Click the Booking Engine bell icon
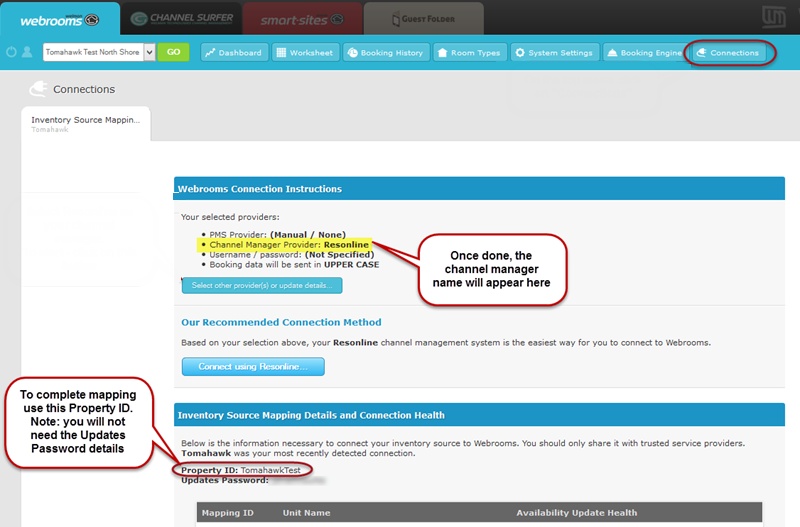This screenshot has height=527, width=800. point(612,53)
